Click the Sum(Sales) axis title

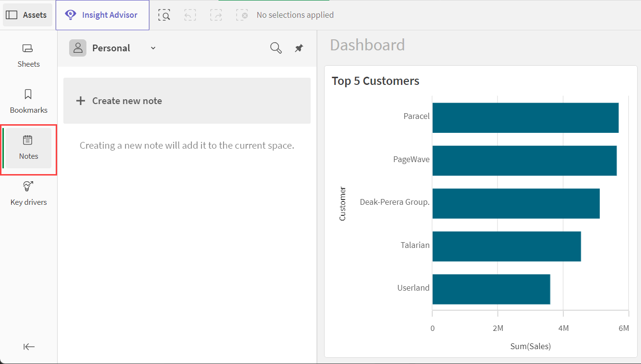tap(531, 346)
